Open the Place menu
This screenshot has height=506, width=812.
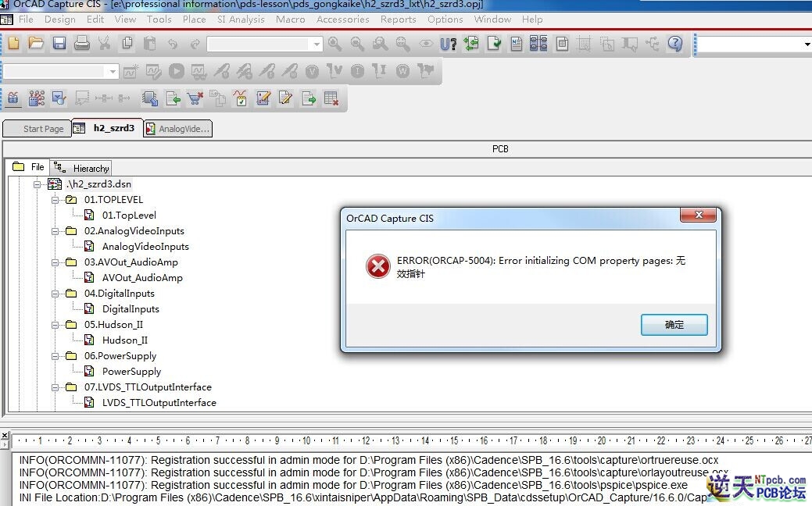coord(194,20)
